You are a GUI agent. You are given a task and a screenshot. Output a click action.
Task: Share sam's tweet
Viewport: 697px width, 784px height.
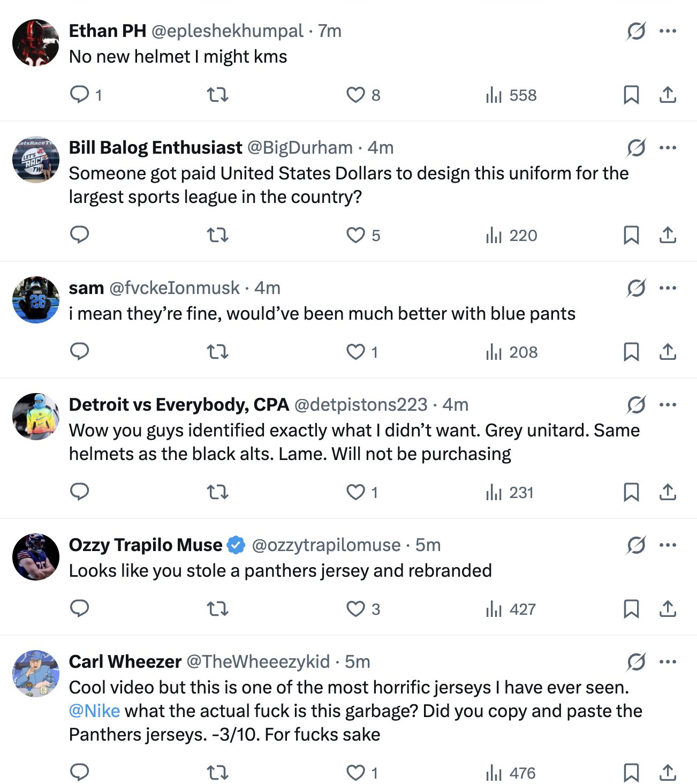(x=668, y=352)
